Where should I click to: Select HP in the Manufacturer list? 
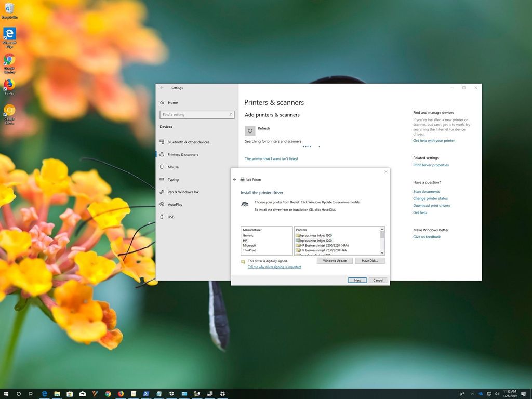pos(245,241)
